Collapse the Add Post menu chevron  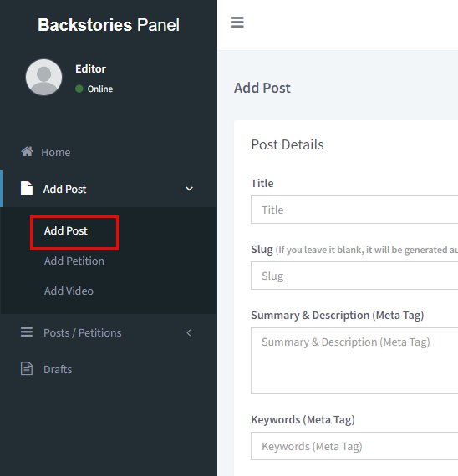point(189,189)
